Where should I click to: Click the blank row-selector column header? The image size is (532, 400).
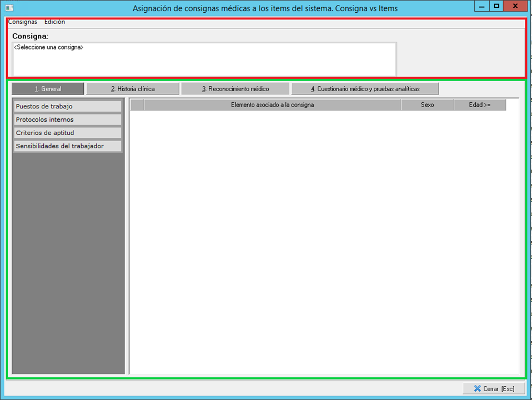[x=137, y=105]
